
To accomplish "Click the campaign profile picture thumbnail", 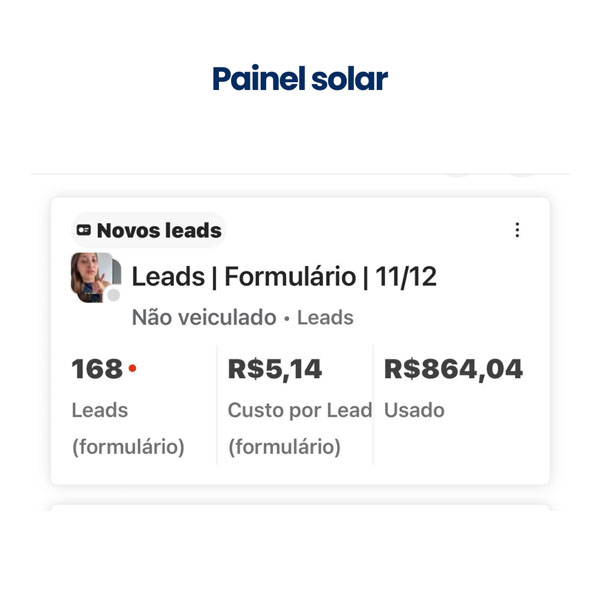I will pyautogui.click(x=93, y=276).
